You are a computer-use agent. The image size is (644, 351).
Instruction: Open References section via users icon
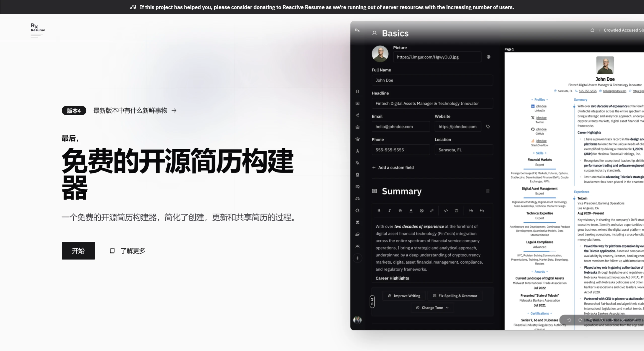click(x=357, y=246)
